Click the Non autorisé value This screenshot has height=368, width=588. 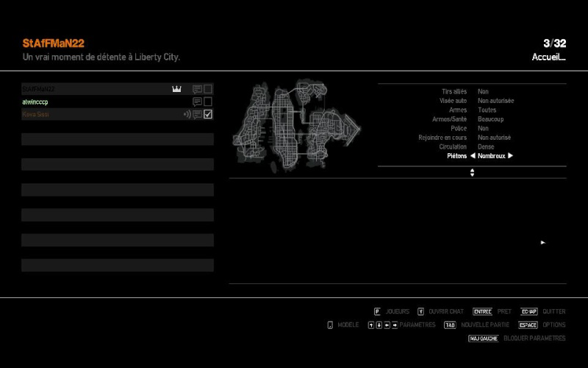[494, 138]
